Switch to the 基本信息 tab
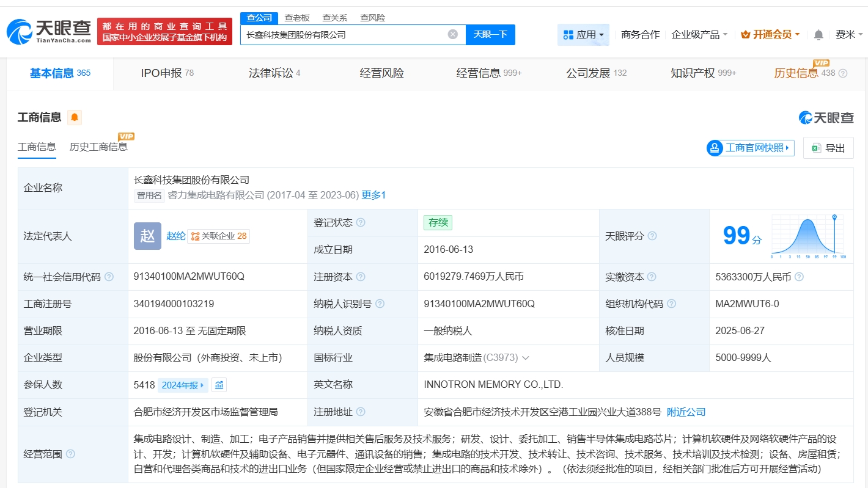This screenshot has width=868, height=488. coord(60,73)
